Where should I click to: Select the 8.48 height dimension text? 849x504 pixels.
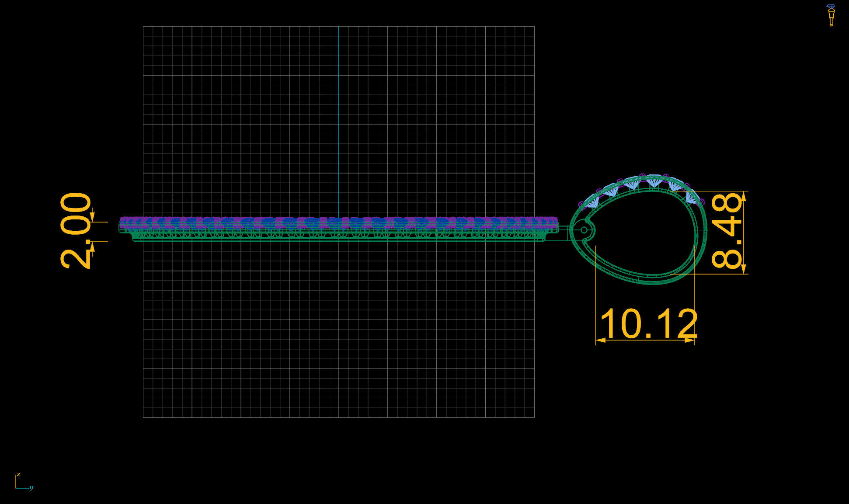(727, 231)
